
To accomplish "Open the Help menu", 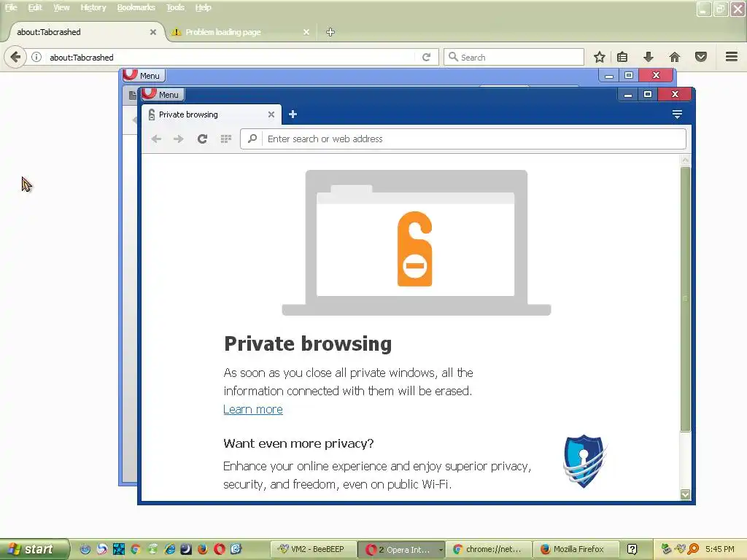I will pos(203,7).
